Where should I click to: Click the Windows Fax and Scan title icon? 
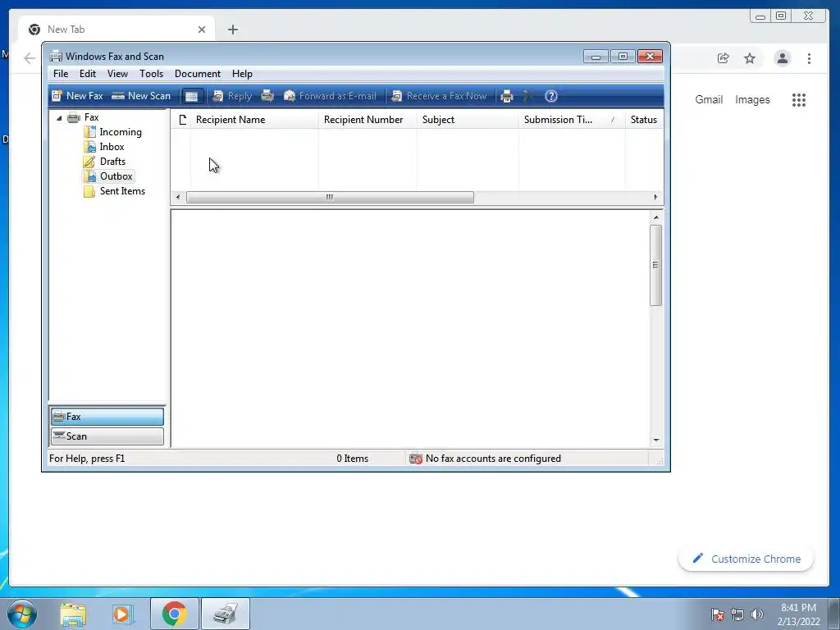[56, 57]
